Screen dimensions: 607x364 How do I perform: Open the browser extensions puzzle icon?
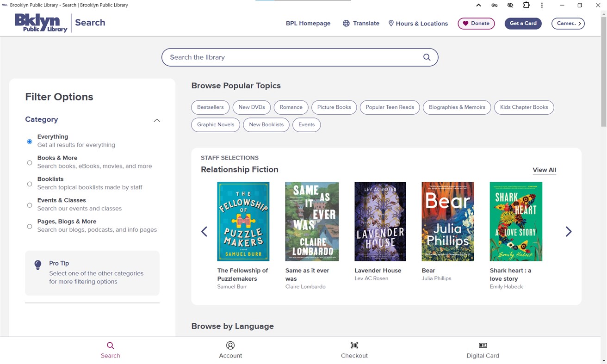coord(526,5)
